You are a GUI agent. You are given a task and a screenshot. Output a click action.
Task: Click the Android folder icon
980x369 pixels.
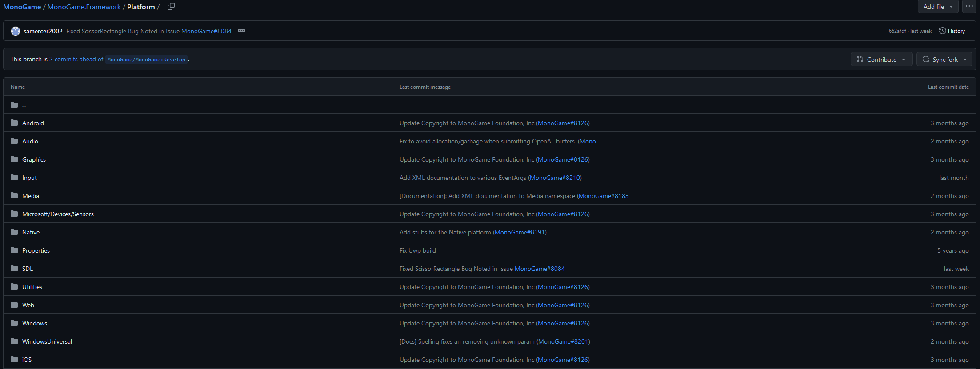pyautogui.click(x=14, y=123)
